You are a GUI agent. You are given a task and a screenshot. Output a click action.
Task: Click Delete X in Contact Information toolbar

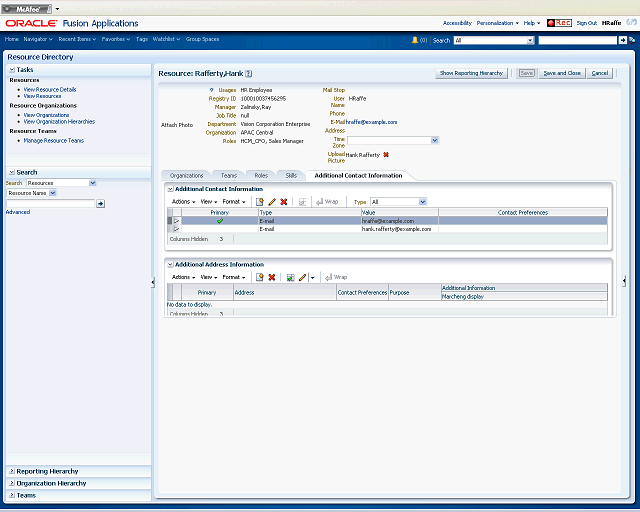click(x=284, y=202)
